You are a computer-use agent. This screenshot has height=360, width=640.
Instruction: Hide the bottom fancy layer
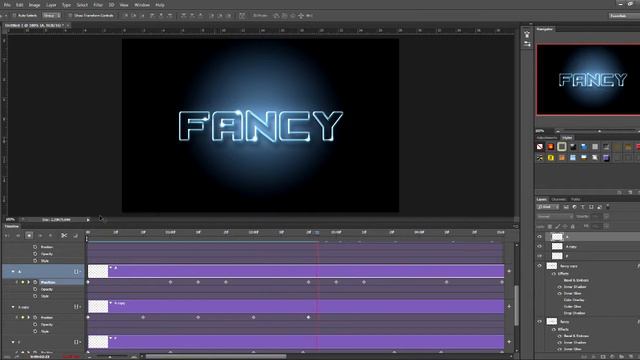click(540, 322)
